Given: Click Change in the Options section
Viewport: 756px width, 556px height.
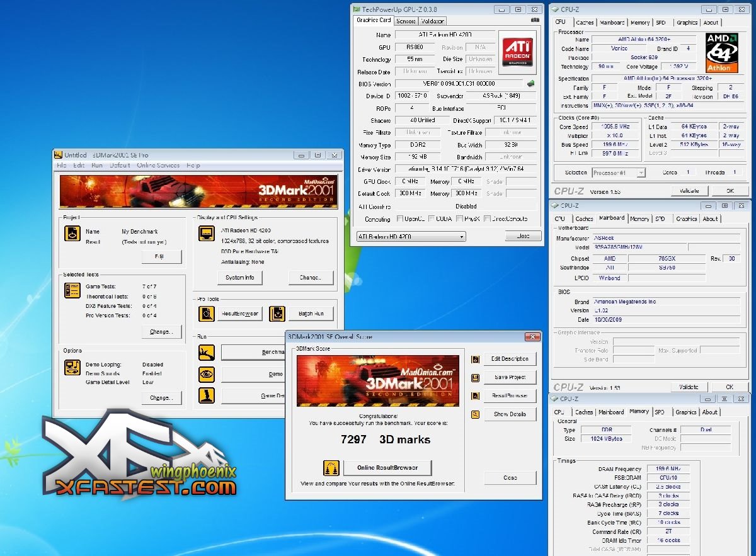Looking at the screenshot, I should pyautogui.click(x=161, y=398).
